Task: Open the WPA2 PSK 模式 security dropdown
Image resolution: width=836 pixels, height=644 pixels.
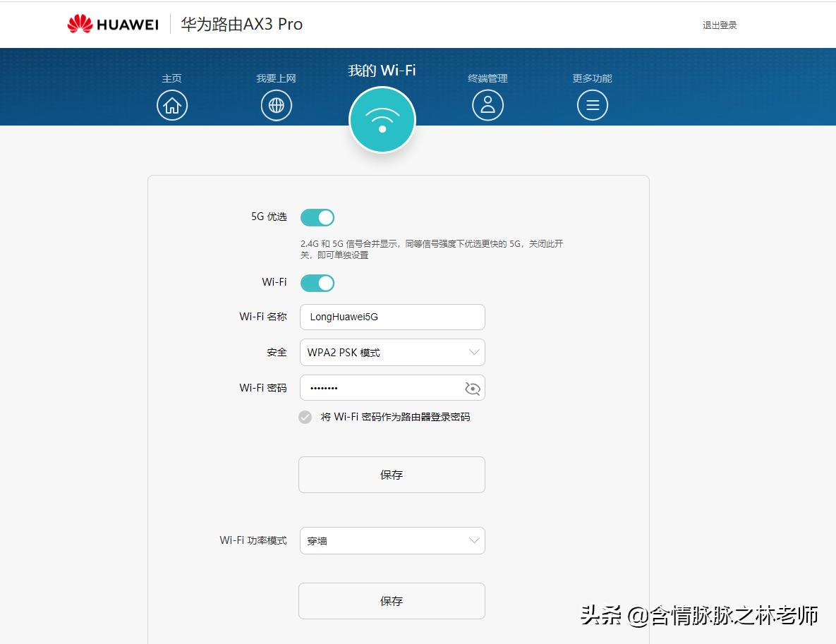Action: coord(392,352)
